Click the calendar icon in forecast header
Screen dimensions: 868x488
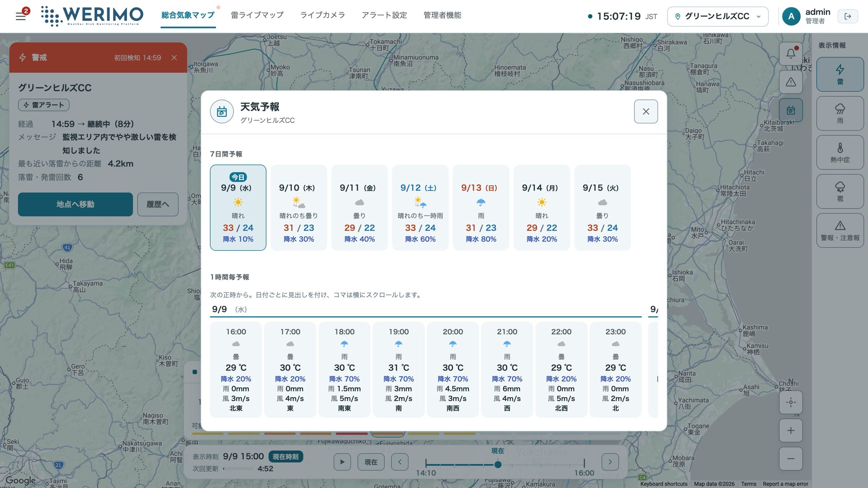tap(222, 111)
